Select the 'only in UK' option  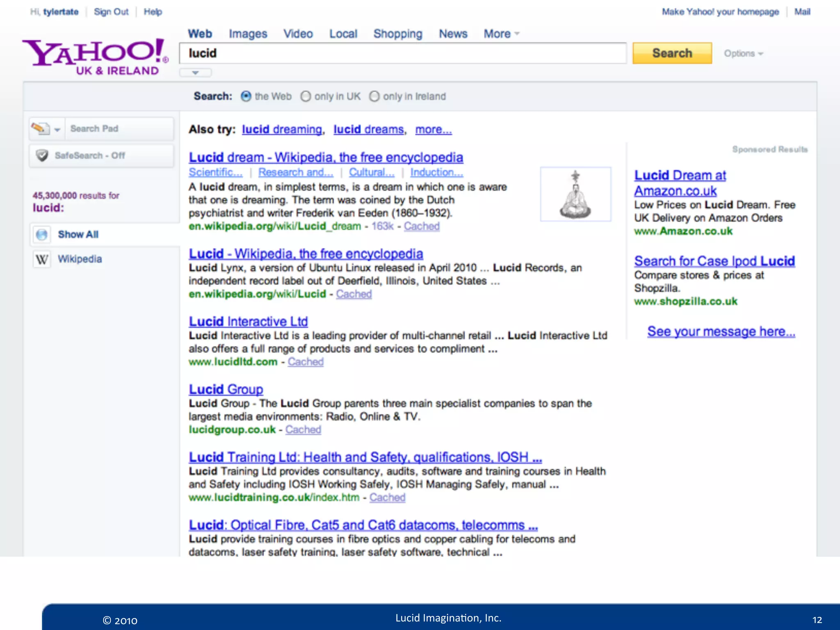[x=306, y=96]
